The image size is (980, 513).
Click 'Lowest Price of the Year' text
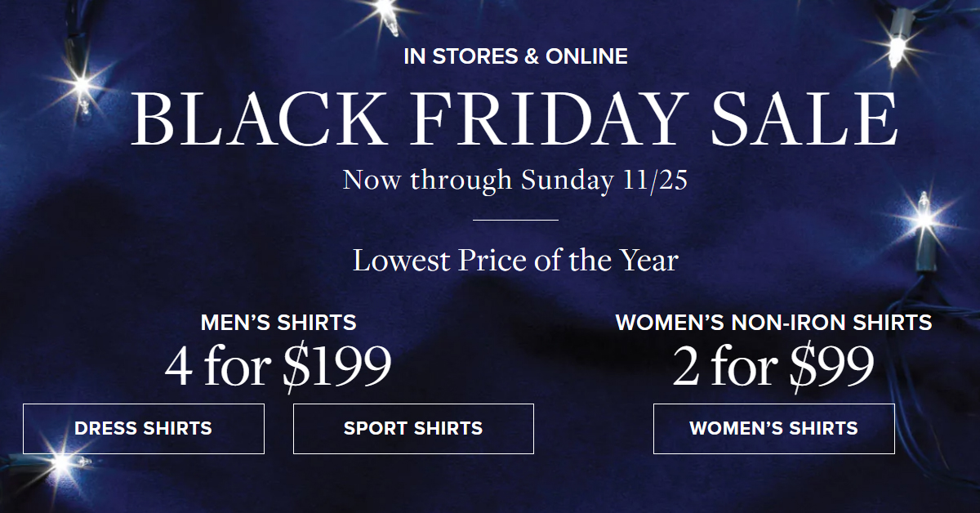tap(515, 261)
